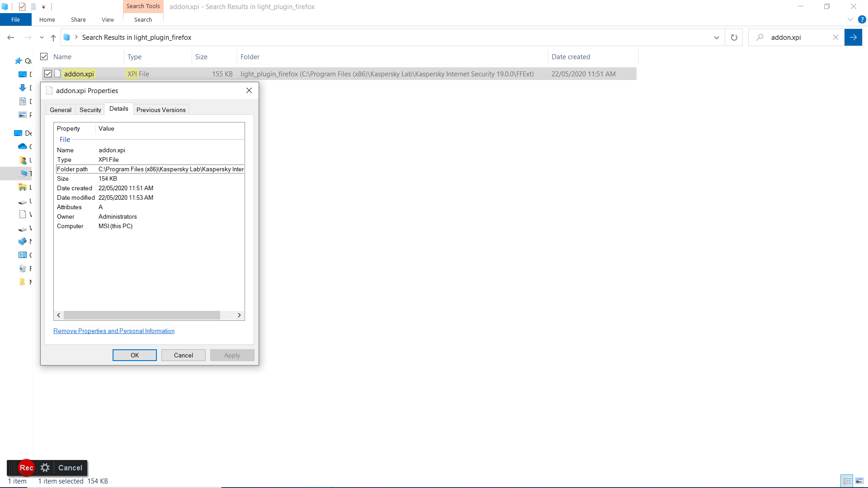Image resolution: width=868 pixels, height=488 pixels.
Task: Toggle the select-all checkbox in Name header
Action: (44, 56)
